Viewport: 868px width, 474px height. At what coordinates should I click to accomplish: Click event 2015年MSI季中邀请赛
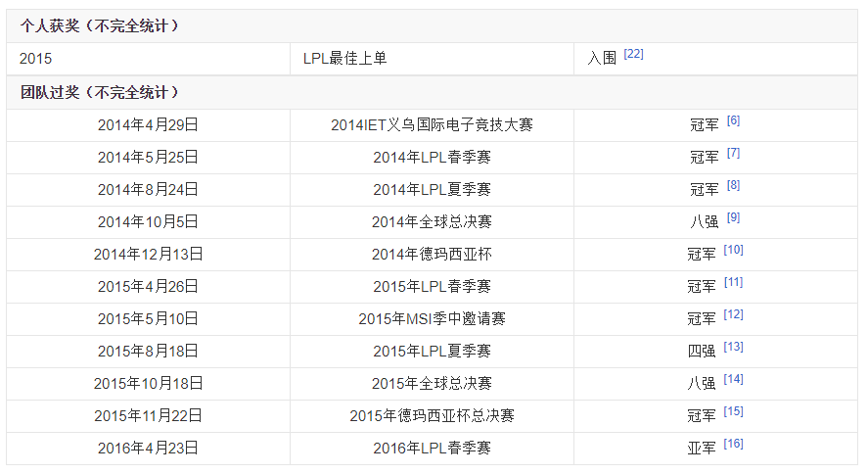[432, 319]
